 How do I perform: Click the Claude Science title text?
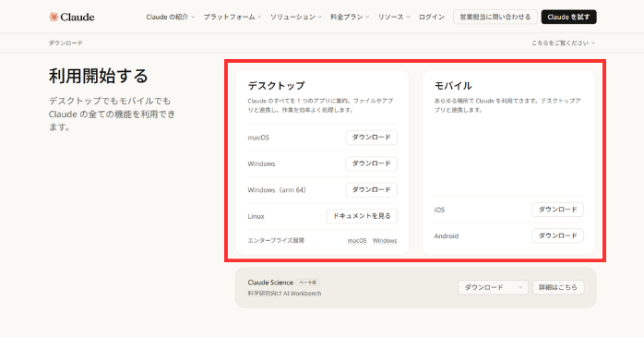pos(270,283)
